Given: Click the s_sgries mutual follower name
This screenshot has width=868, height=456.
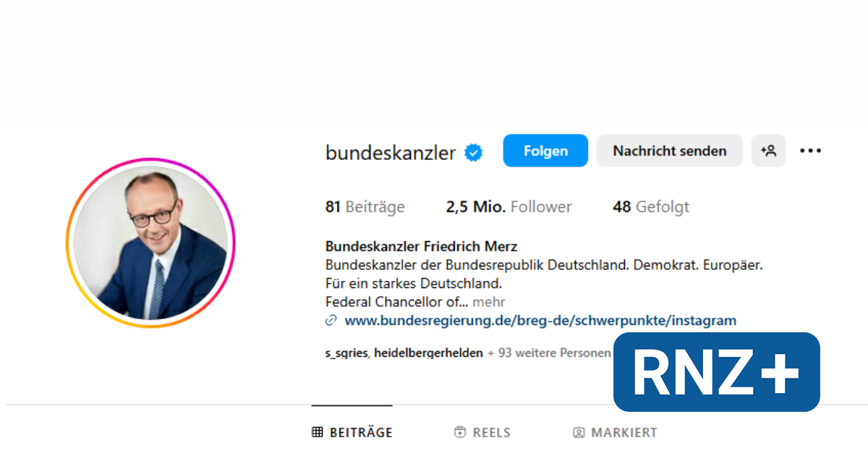Looking at the screenshot, I should [x=346, y=353].
